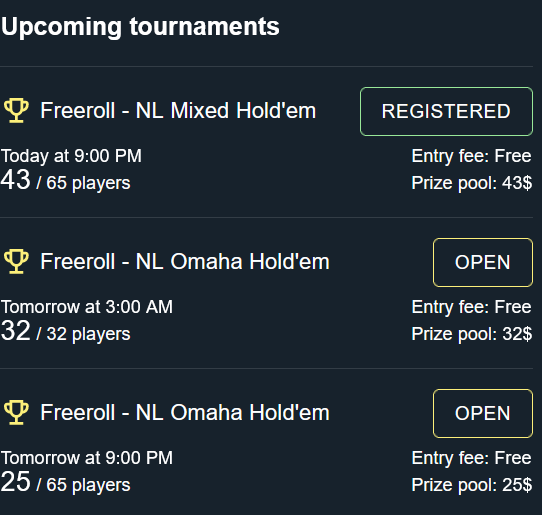Click the Tomorrow at 3:00 AM start time
The image size is (542, 515).
click(87, 307)
